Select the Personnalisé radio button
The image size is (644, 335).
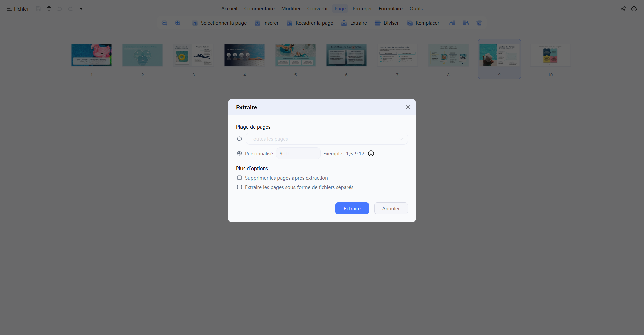[239, 153]
